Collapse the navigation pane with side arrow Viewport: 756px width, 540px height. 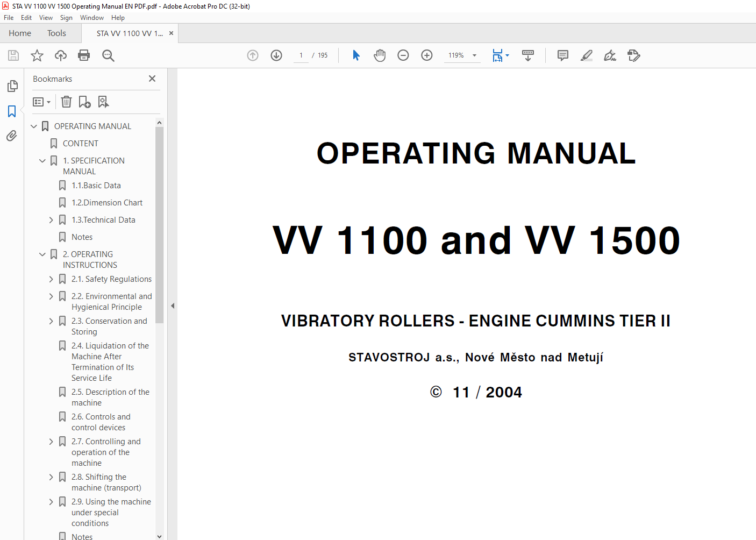[173, 305]
